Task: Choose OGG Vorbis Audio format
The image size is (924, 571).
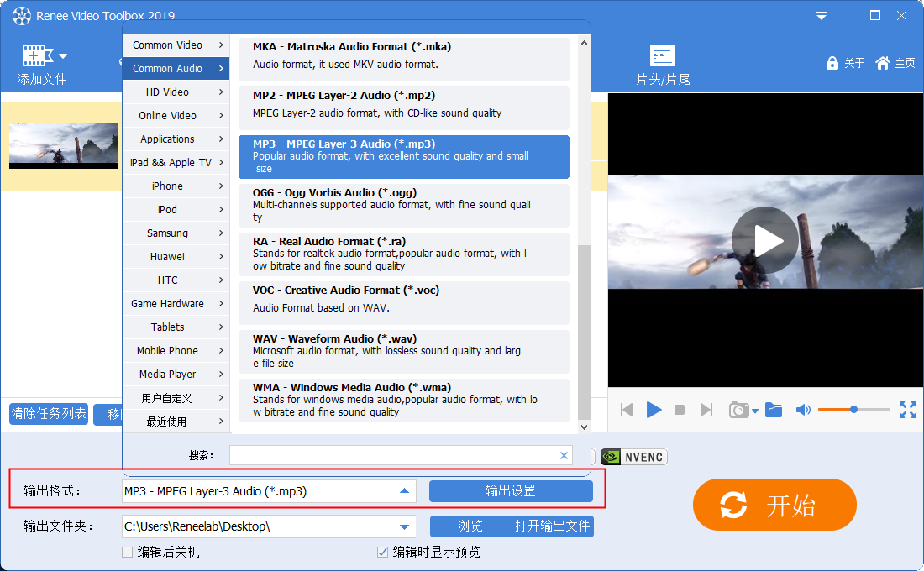Action: [x=404, y=206]
